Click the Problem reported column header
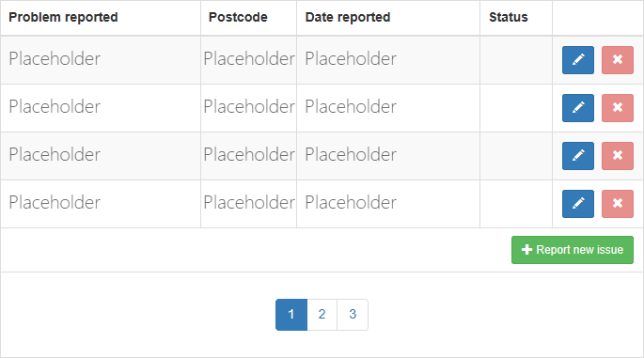 pyautogui.click(x=63, y=17)
